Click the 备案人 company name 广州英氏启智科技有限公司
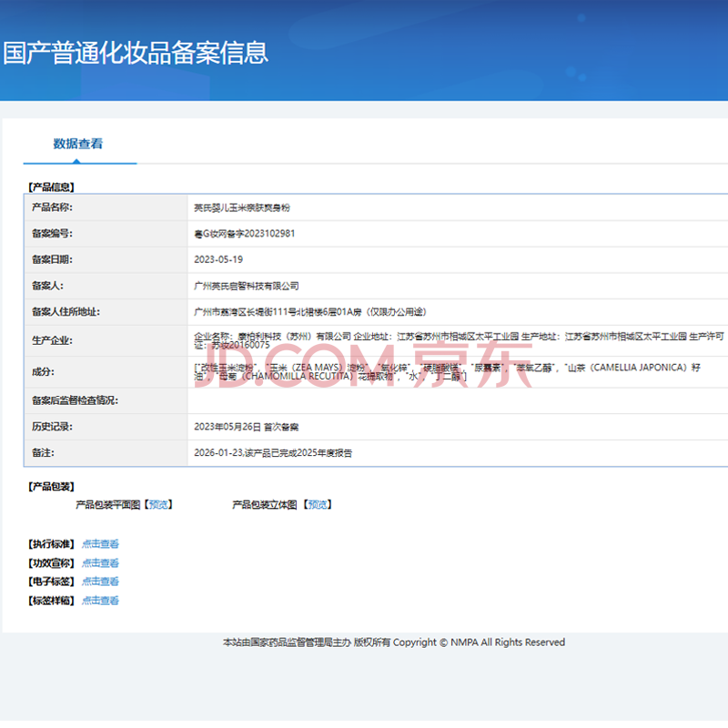The height and width of the screenshot is (728, 728). [246, 286]
